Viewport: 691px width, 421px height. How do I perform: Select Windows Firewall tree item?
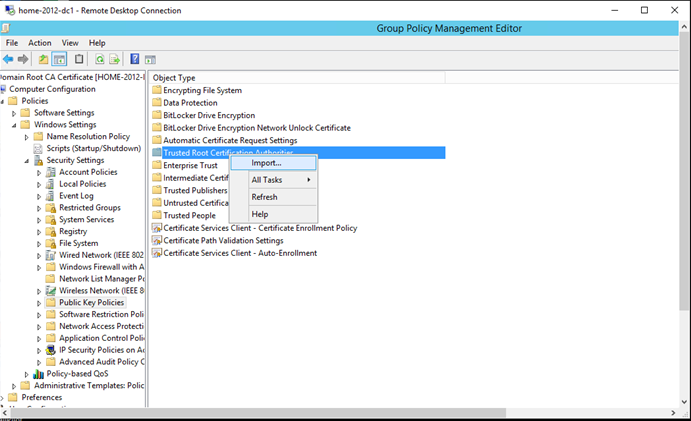(101, 267)
